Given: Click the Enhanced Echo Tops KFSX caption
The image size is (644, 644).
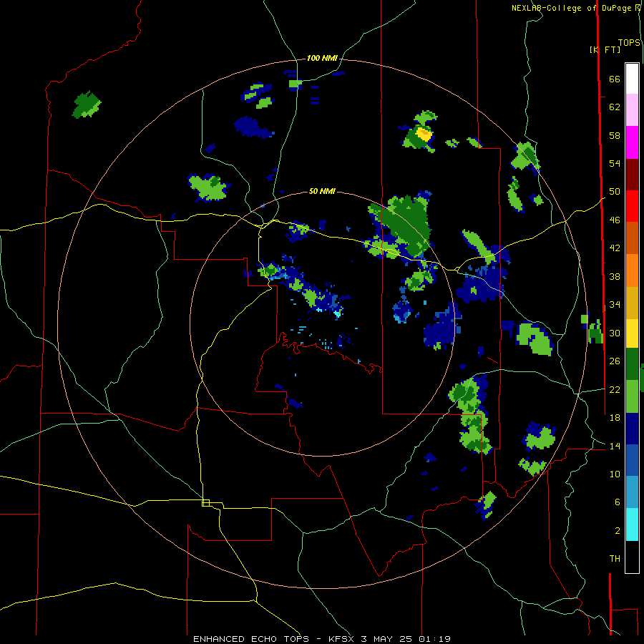Looking at the screenshot, I should 322,639.
